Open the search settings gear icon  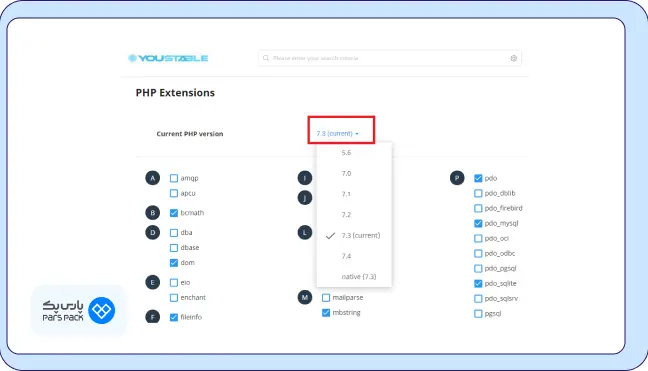coord(514,58)
